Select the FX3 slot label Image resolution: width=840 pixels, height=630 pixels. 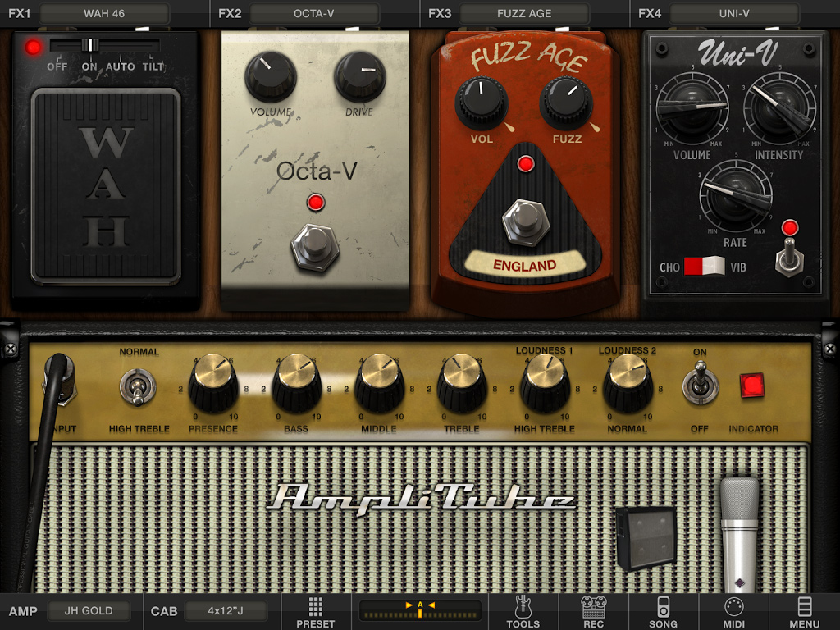(440, 13)
